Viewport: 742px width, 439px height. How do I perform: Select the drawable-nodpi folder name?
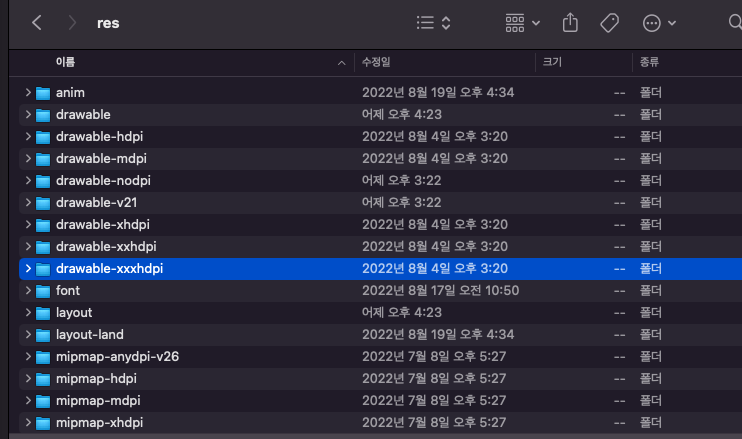click(x=103, y=181)
